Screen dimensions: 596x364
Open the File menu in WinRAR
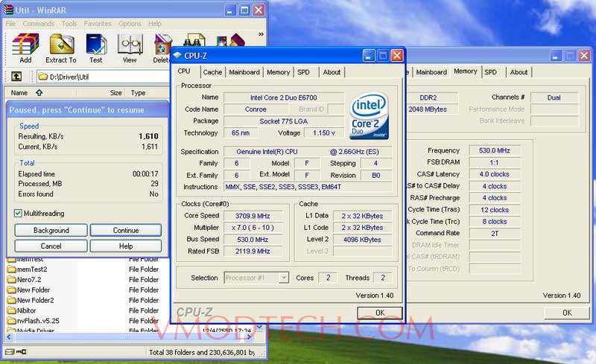coord(10,24)
